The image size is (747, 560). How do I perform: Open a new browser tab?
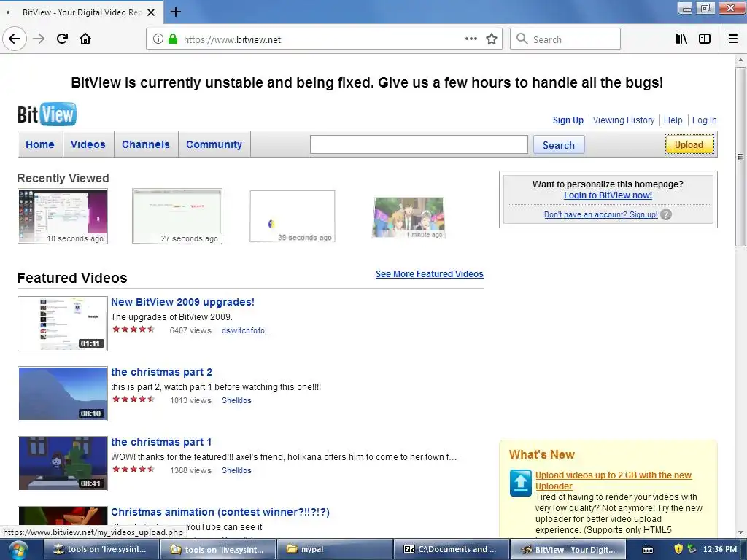click(176, 12)
